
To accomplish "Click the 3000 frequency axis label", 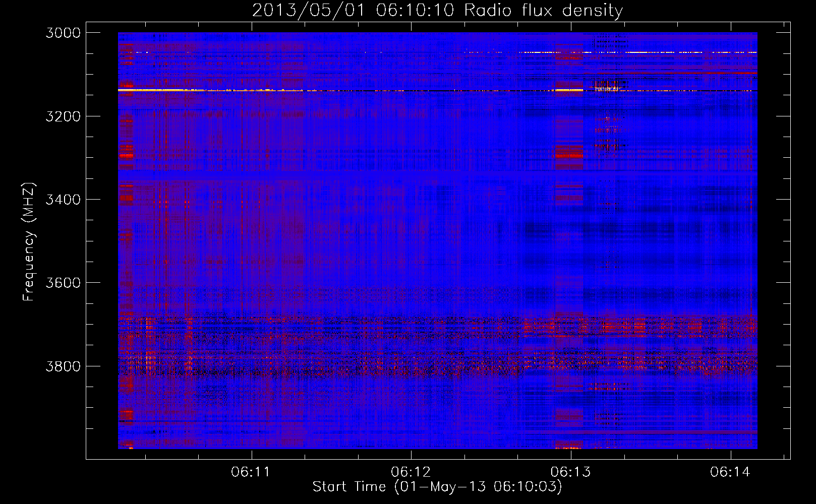I will (63, 33).
